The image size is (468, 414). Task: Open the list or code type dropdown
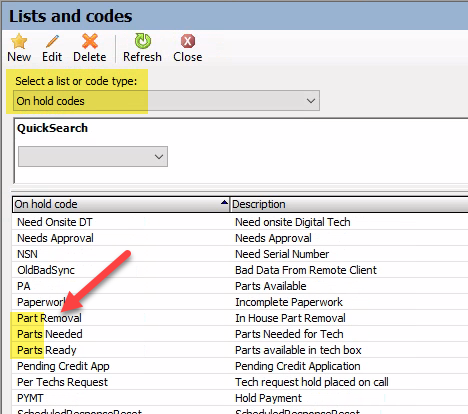click(166, 101)
